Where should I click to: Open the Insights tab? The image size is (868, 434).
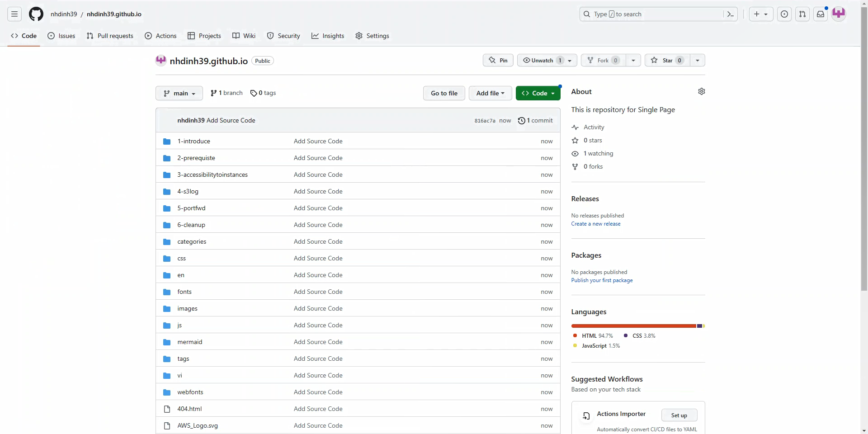click(328, 36)
